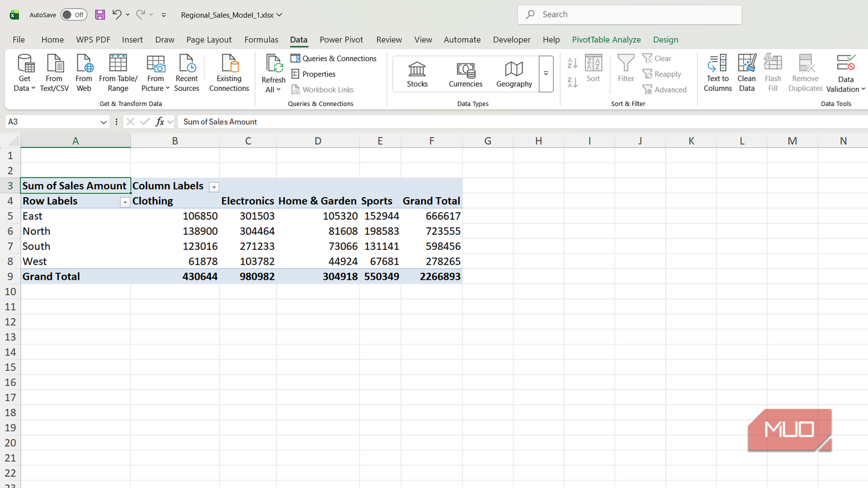Click the Refresh All icon

coord(273,64)
